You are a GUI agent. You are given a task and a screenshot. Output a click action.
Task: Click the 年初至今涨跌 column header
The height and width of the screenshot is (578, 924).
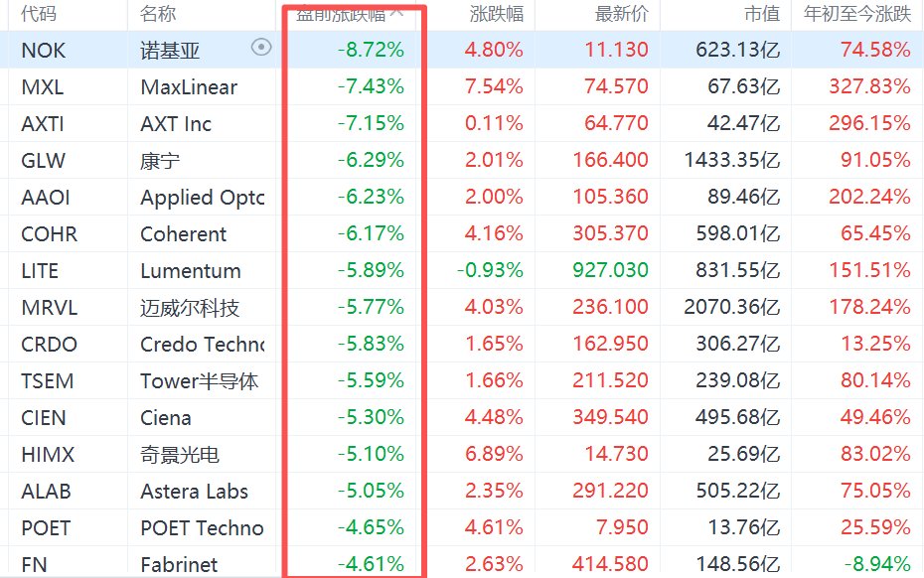(x=857, y=14)
